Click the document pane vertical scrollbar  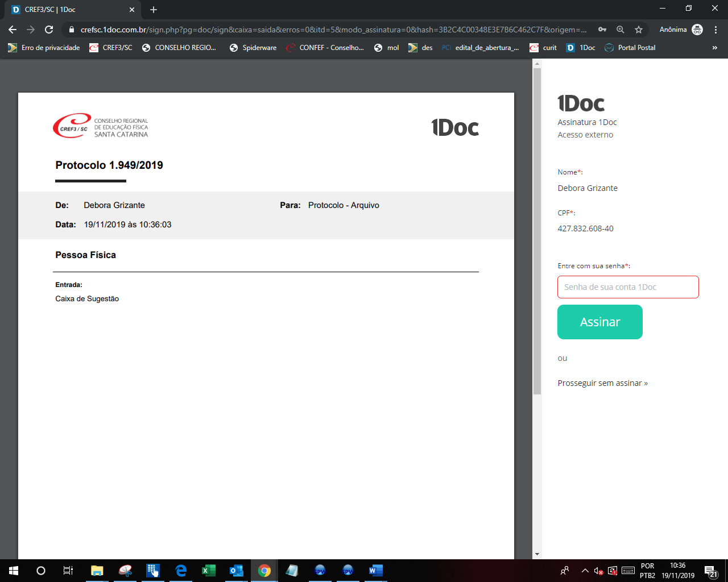coord(537,227)
